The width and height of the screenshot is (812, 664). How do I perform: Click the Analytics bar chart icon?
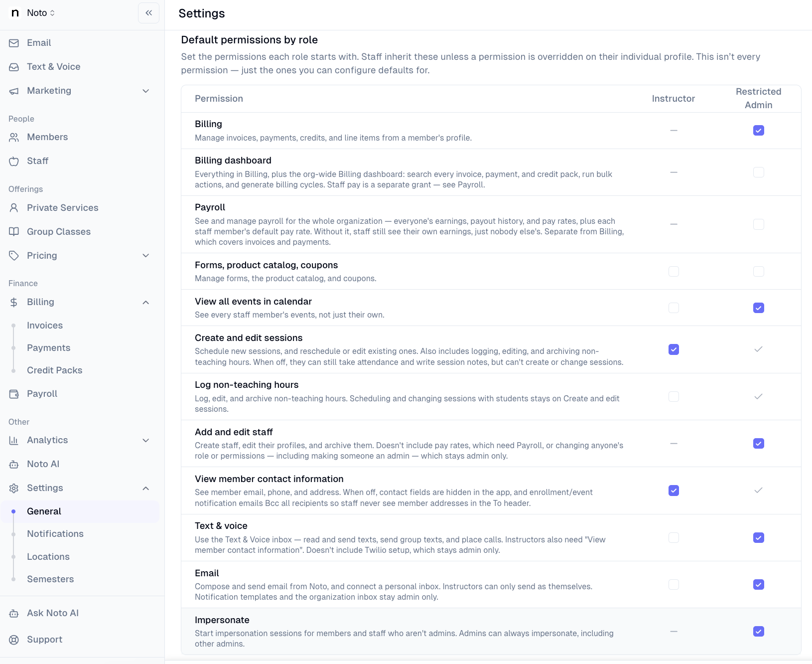point(14,440)
